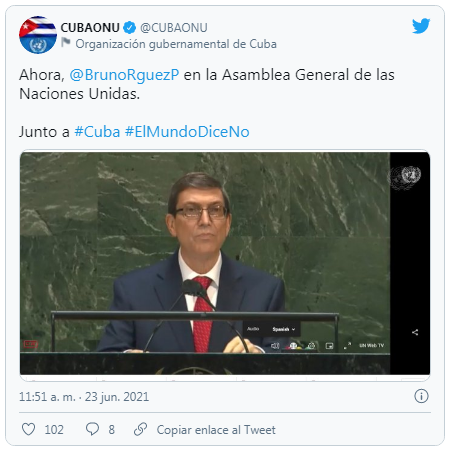The width and height of the screenshot is (452, 455).
Task: Open the audio track globe selector
Action: pyautogui.click(x=293, y=346)
